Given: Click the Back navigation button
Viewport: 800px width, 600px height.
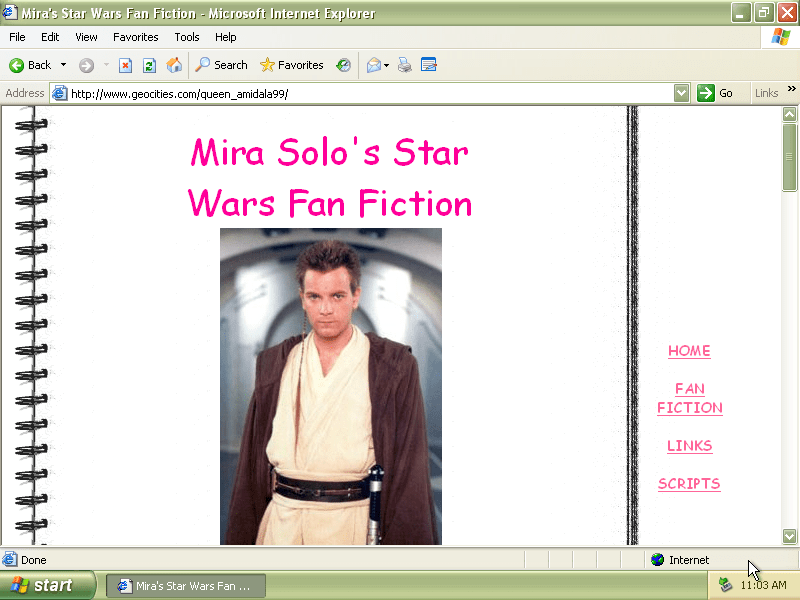Looking at the screenshot, I should 30,65.
